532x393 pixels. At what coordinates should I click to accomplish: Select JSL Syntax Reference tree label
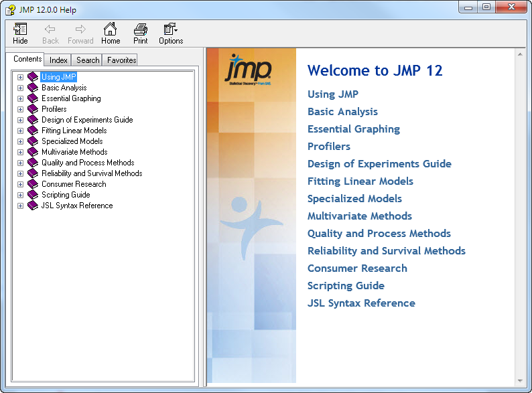77,206
